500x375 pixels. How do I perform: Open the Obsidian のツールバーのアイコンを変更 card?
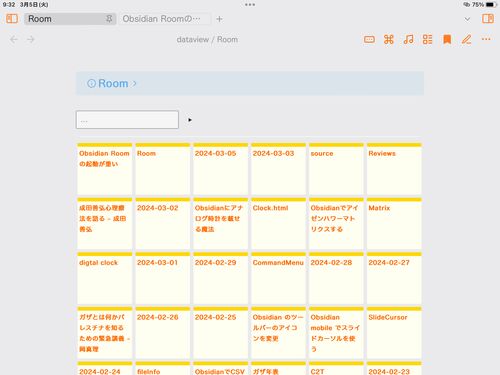279,333
